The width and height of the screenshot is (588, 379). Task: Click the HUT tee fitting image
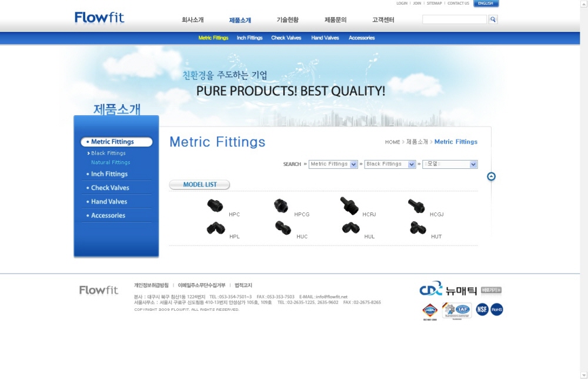click(x=417, y=228)
